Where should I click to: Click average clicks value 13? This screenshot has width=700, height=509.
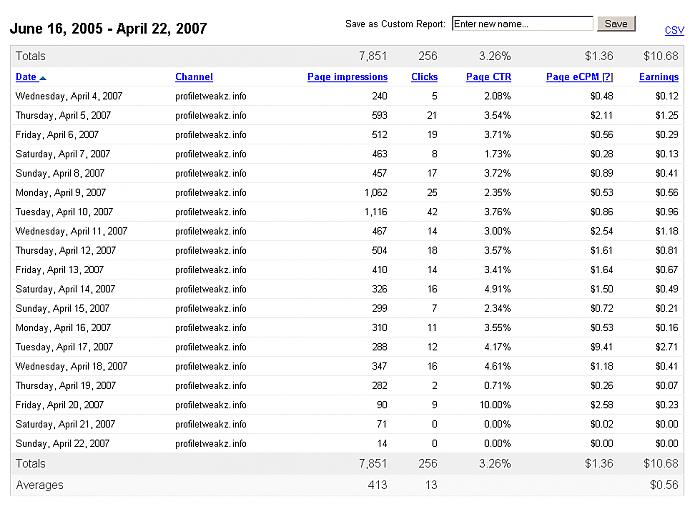click(431, 485)
